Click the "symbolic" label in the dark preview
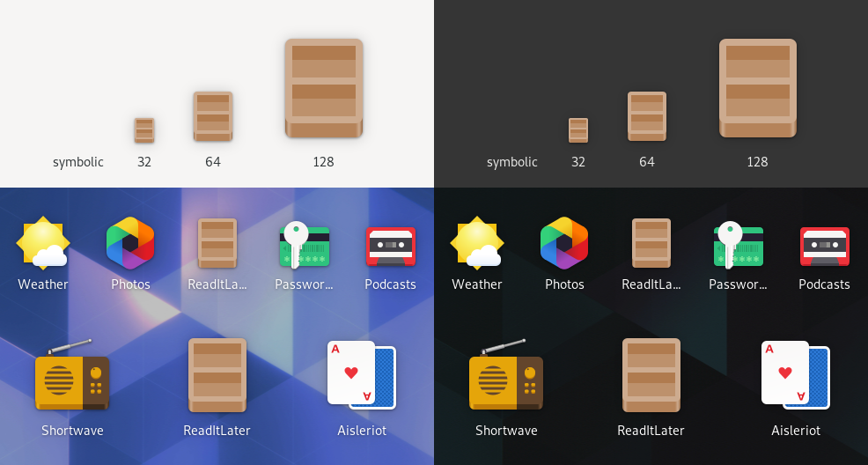868x465 pixels. tap(512, 162)
